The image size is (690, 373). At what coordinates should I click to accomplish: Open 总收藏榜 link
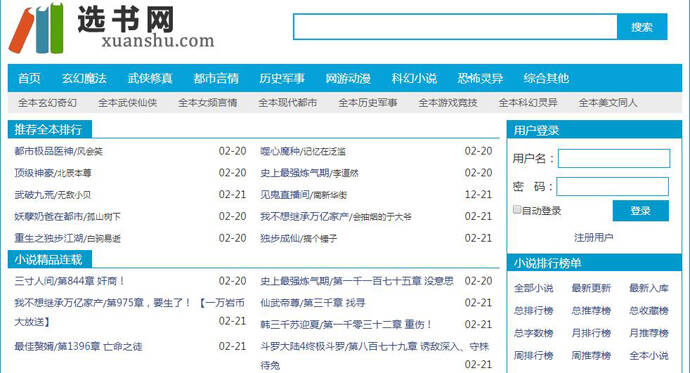(x=649, y=311)
